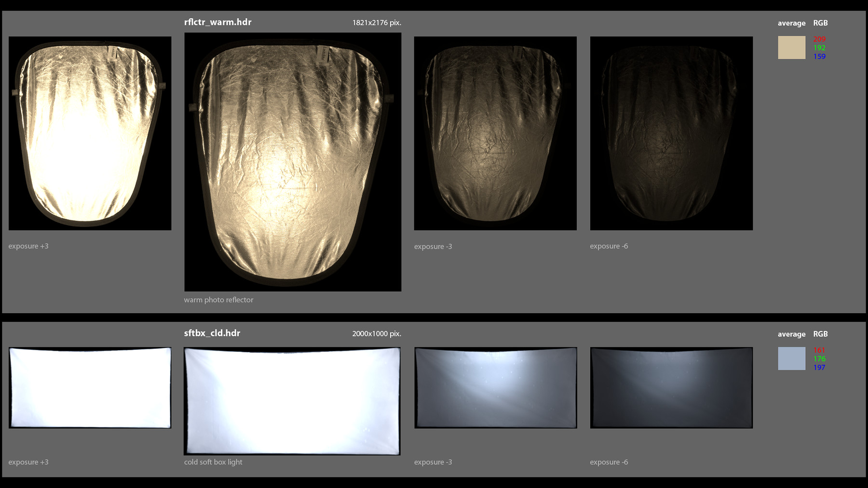Viewport: 868px width, 488px height.
Task: Click the red value 161 for sftbx_cld
Action: [818, 350]
